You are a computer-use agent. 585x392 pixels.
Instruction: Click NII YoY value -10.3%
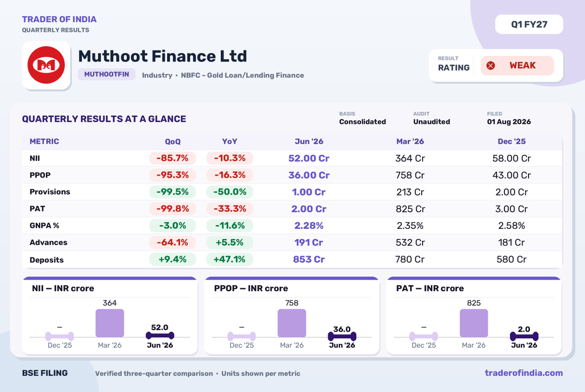[230, 158]
